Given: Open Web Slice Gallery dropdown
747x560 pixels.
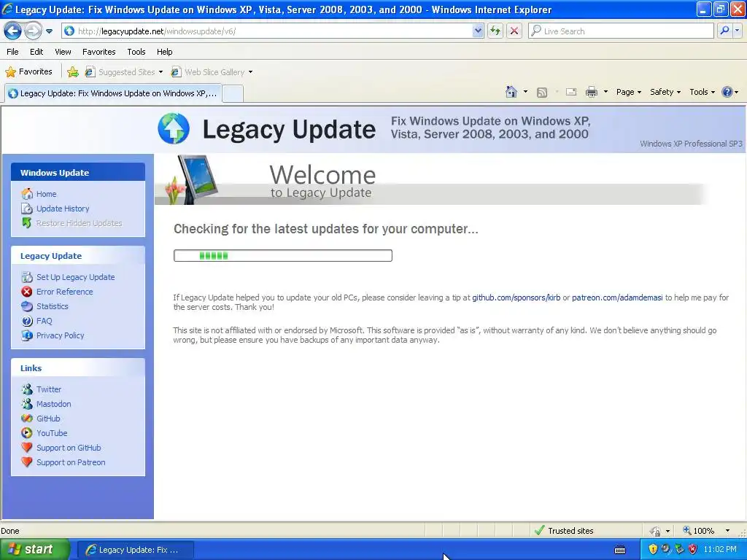Looking at the screenshot, I should coord(212,72).
